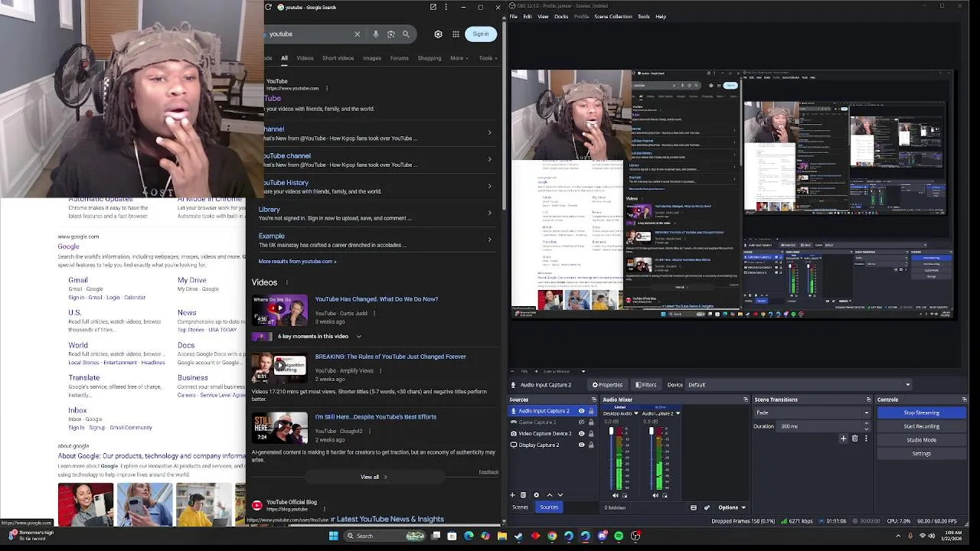Mute the Desktop Audio speaker icon
Image resolution: width=980 pixels, height=551 pixels.
(616, 495)
